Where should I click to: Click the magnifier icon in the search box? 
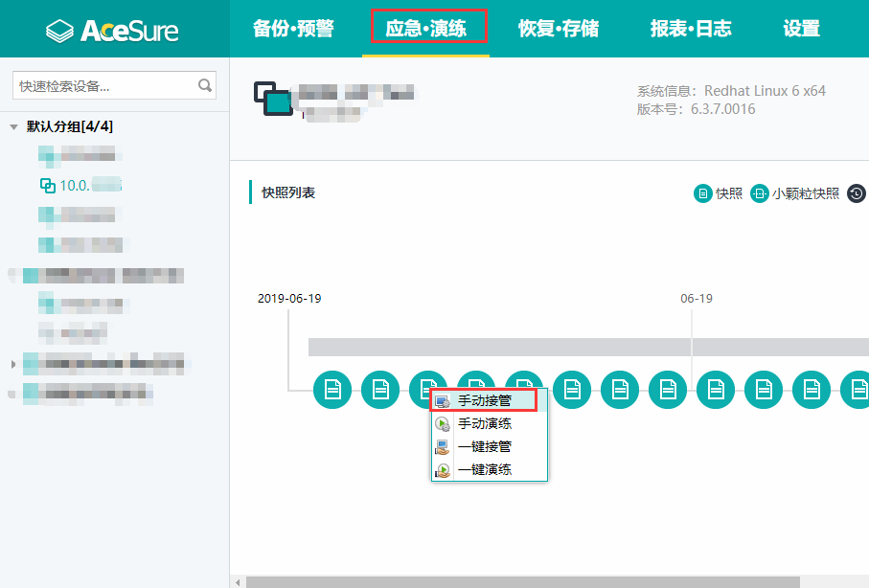click(204, 85)
